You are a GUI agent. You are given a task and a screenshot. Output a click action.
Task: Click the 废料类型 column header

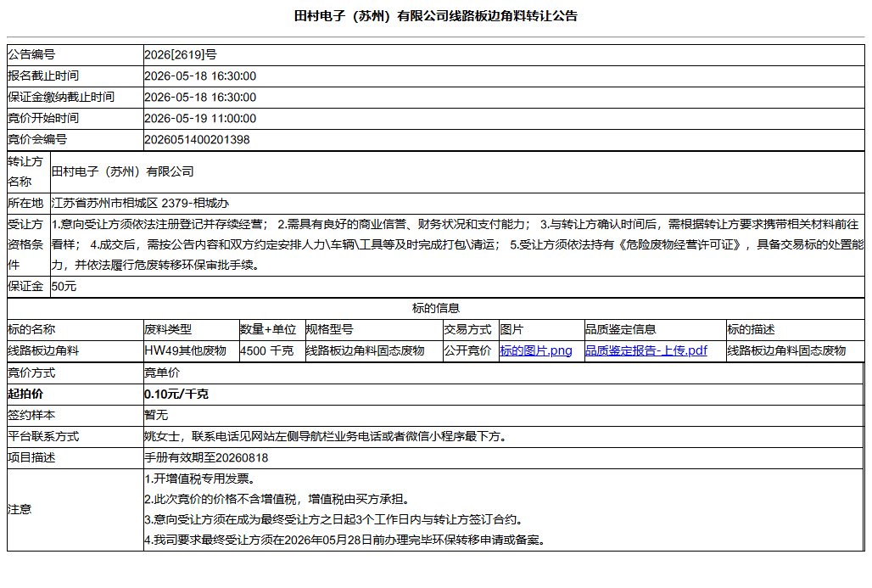point(192,330)
